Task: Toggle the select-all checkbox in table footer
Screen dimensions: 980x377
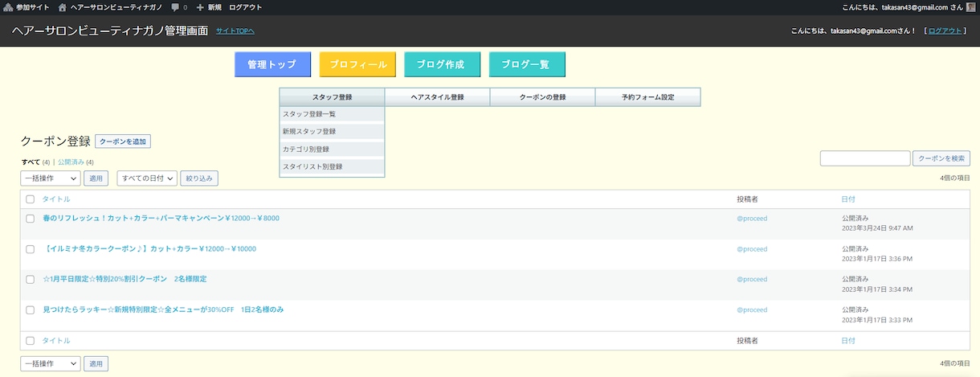Action: click(31, 341)
